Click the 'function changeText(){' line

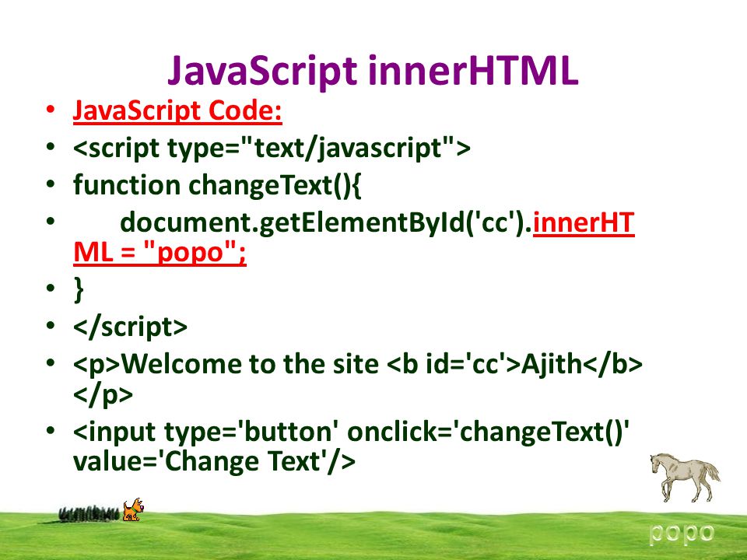coord(217,185)
